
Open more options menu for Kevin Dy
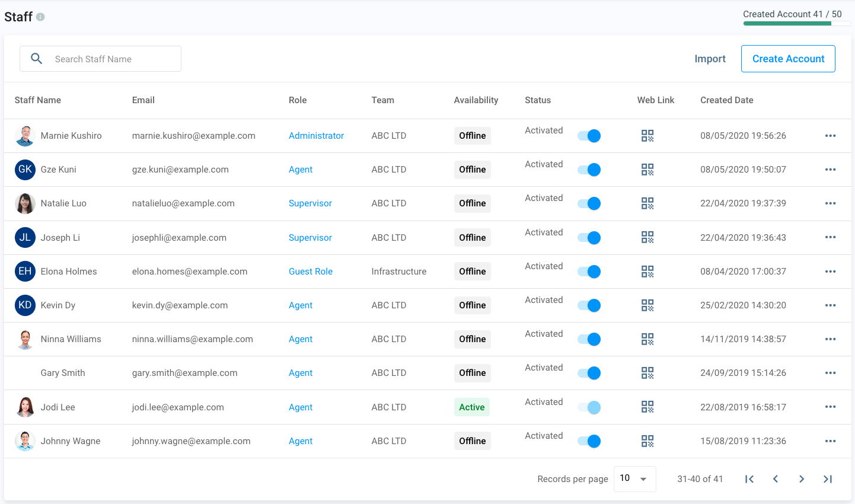coord(830,305)
